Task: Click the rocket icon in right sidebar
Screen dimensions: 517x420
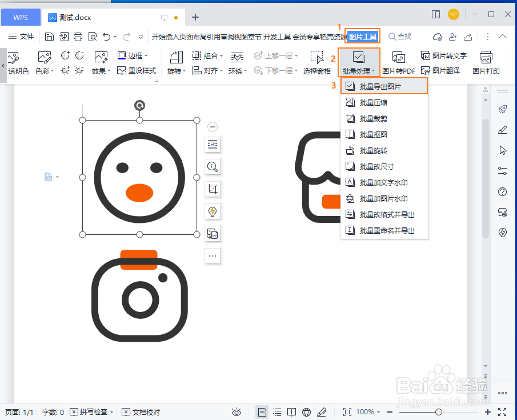Action: pyautogui.click(x=503, y=109)
